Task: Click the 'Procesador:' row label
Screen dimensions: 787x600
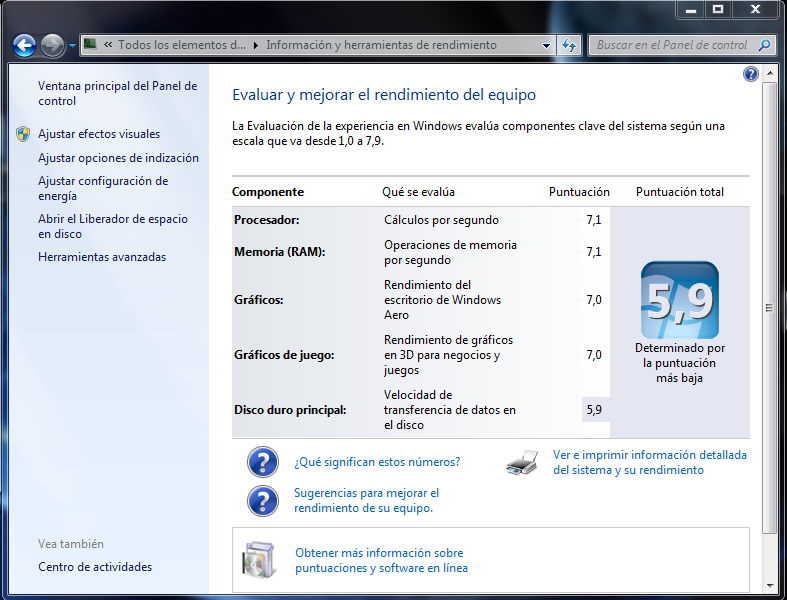Action: tap(267, 220)
